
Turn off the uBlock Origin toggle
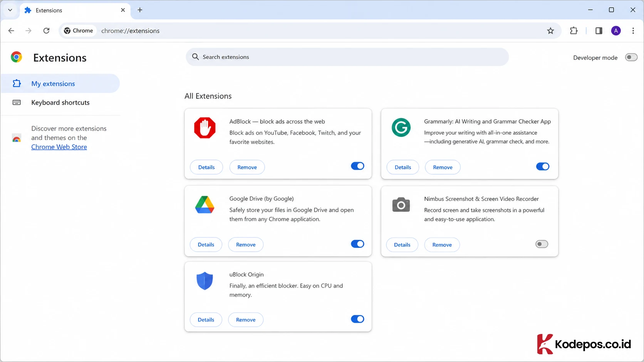pyautogui.click(x=357, y=319)
